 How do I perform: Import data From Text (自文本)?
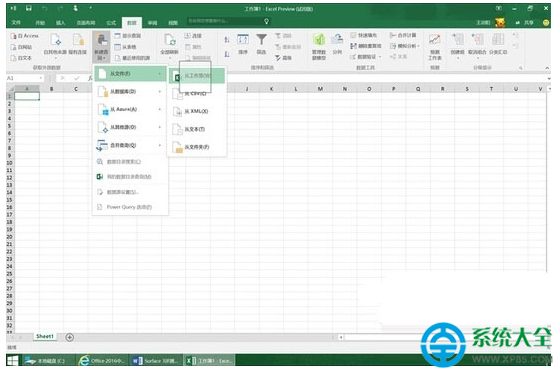[21, 58]
